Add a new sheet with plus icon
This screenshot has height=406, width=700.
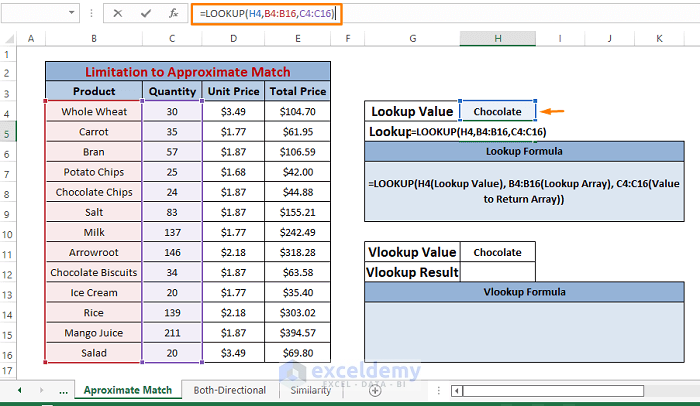point(375,391)
